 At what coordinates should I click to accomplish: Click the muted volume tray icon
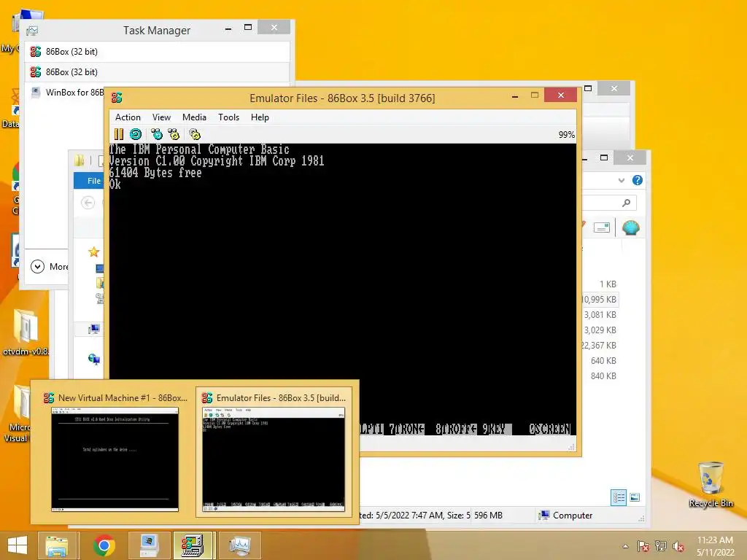(x=678, y=546)
